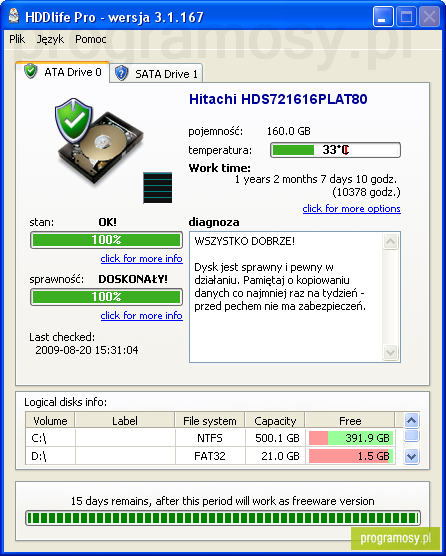The image size is (446, 556).
Task: Close the HDDlife Pro window
Action: 429,17
